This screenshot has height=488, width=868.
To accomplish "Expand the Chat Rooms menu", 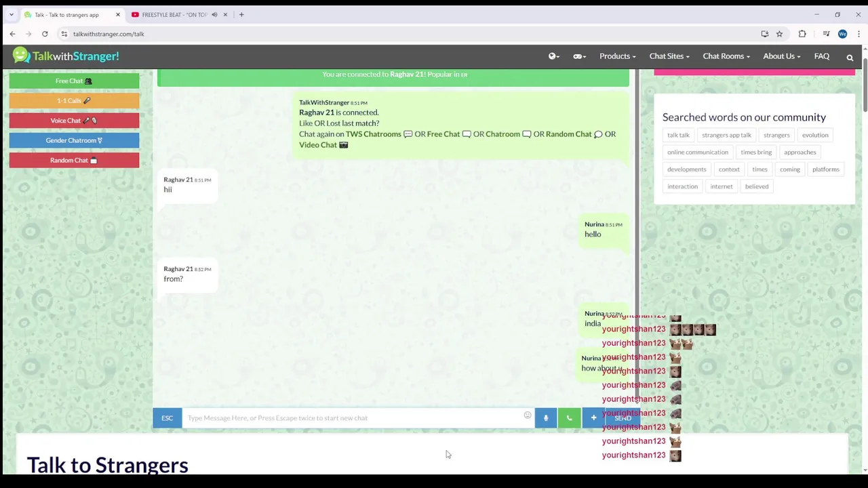I will [726, 56].
